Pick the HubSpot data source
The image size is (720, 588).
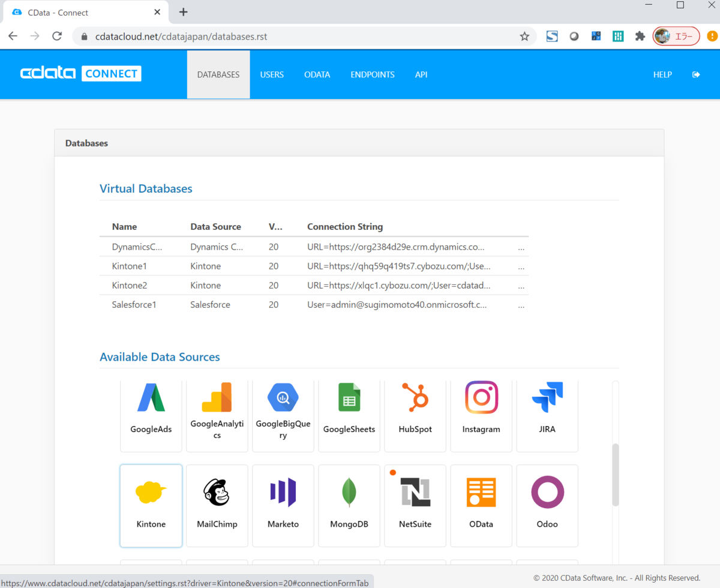pos(415,416)
